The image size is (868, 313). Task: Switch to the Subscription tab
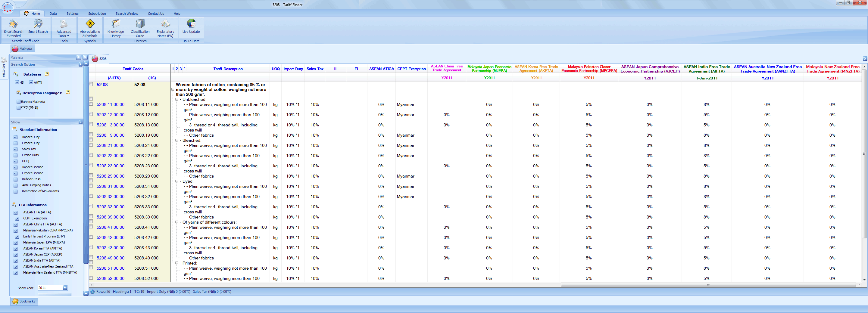pos(97,14)
